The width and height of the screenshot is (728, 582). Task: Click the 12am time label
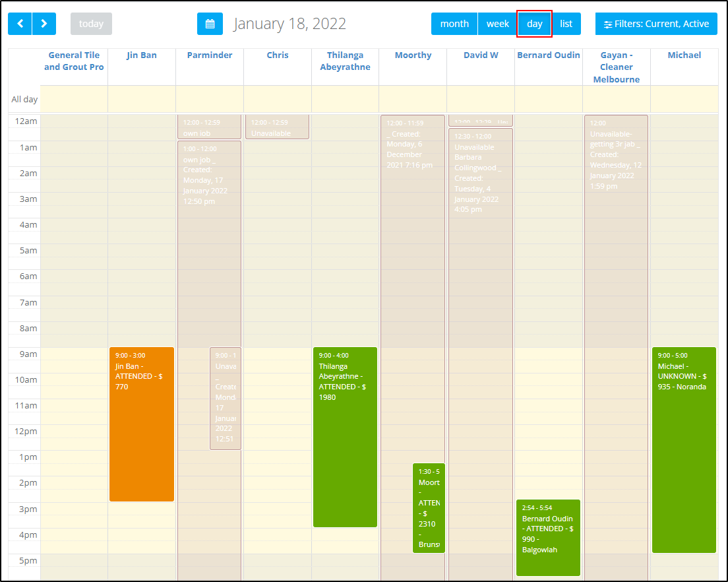(26, 121)
